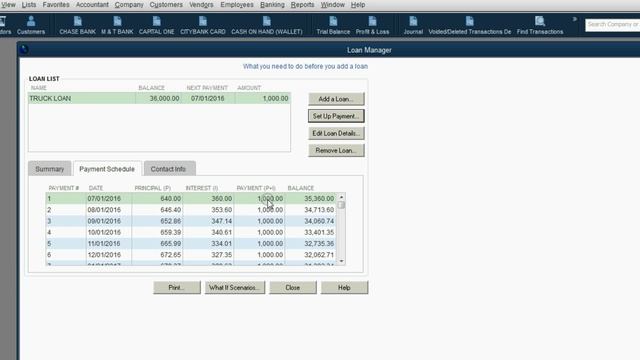Click the Set Up Payment button
The width and height of the screenshot is (640, 360).
coord(336,116)
